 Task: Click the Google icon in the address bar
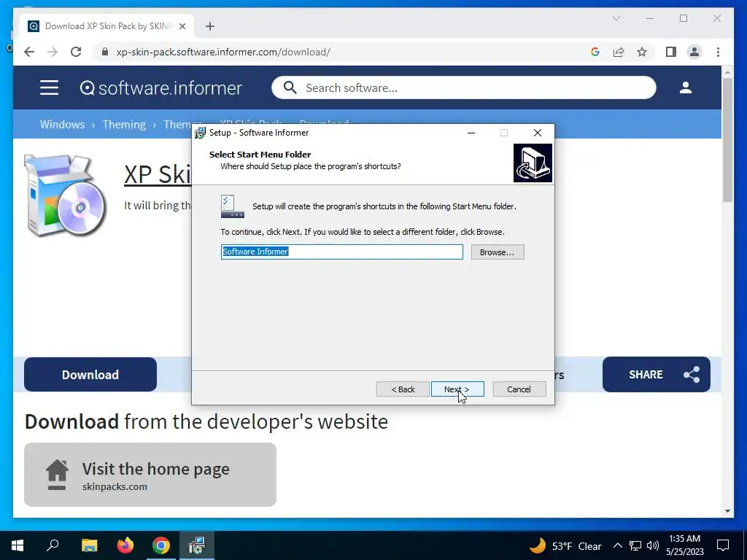click(x=595, y=52)
